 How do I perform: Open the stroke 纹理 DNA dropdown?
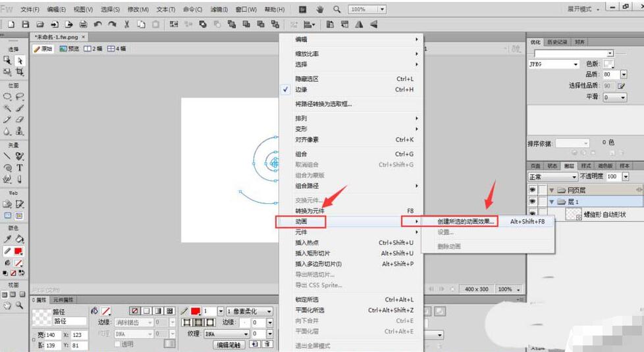point(227,334)
